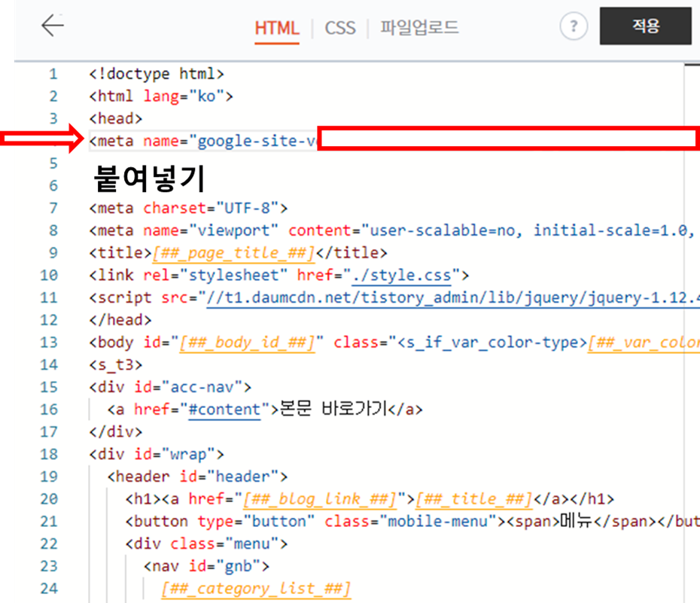The height and width of the screenshot is (603, 700).
Task: Click the [##_title_##] placeholder
Action: [473, 499]
